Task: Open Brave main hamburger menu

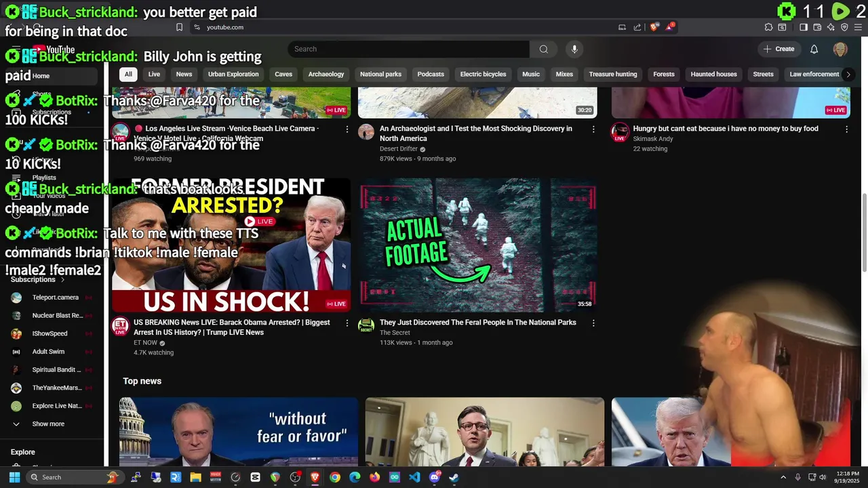Action: tap(858, 27)
